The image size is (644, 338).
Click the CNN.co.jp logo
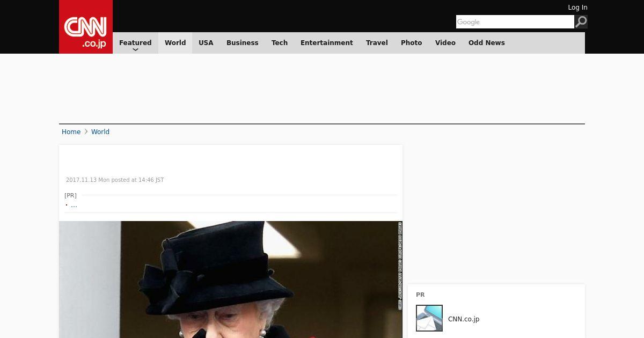[x=86, y=27]
